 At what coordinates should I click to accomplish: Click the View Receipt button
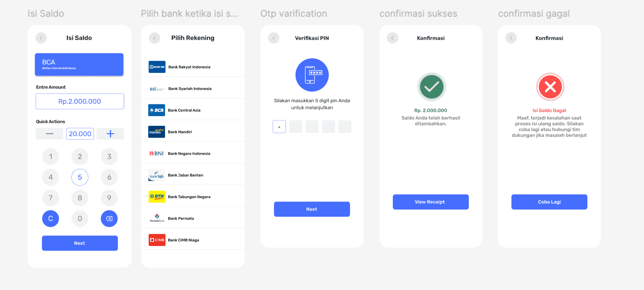[431, 202]
